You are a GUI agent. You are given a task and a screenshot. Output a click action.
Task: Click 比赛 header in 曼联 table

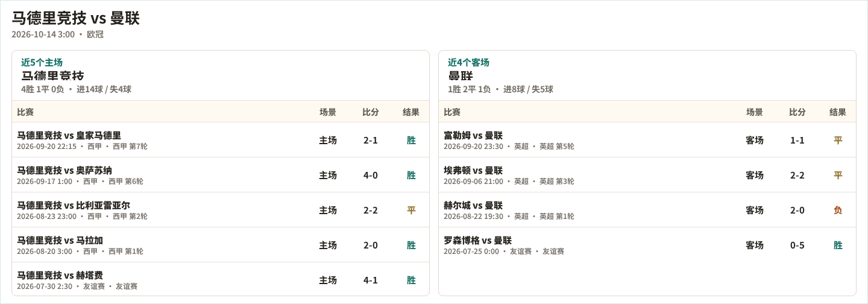[452, 112]
